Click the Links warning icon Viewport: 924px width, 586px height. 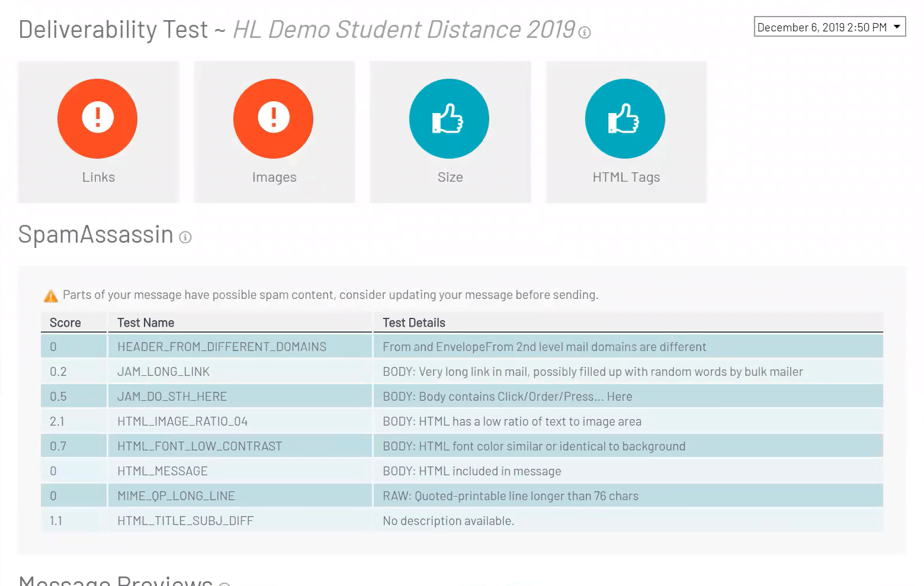[x=97, y=118]
